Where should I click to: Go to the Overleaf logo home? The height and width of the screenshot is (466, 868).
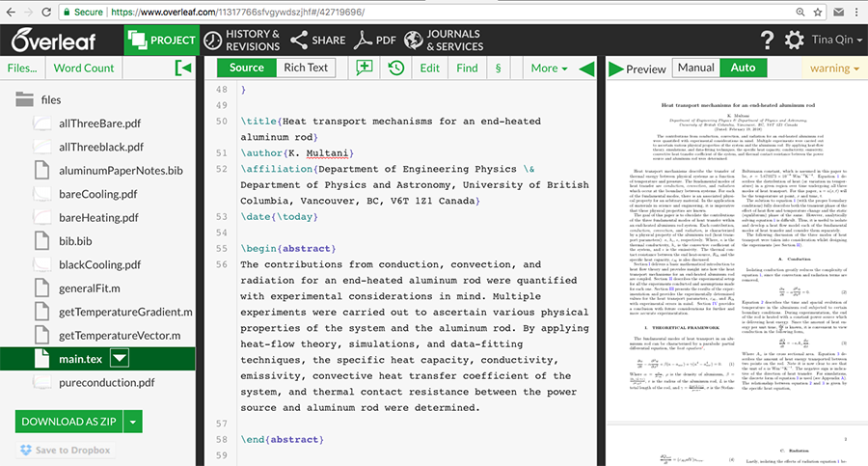click(x=54, y=40)
